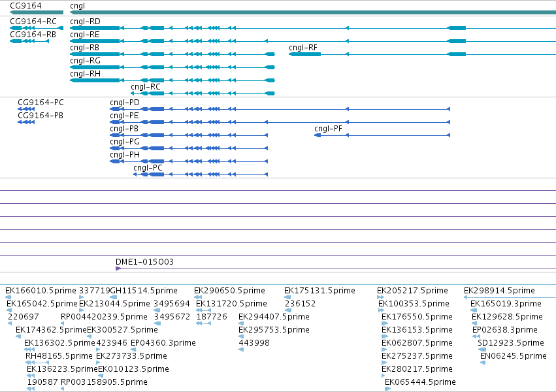Select the cngl-PB protein feature
This screenshot has width=556, height=392.
124,129
